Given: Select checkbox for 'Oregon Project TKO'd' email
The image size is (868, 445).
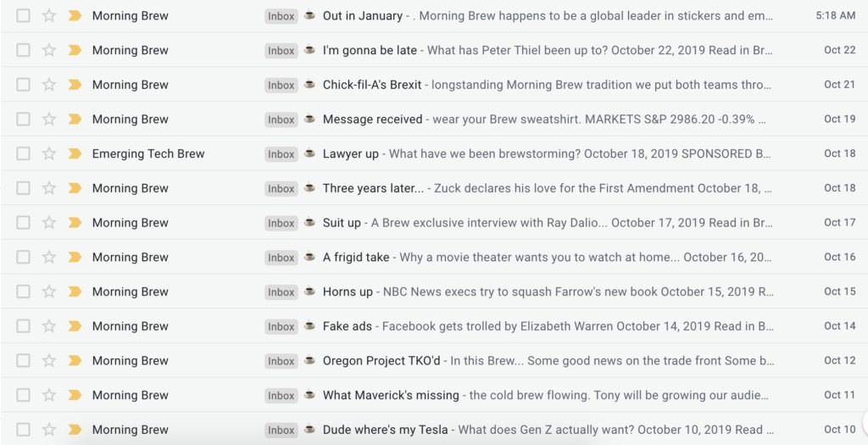Looking at the screenshot, I should (x=23, y=360).
